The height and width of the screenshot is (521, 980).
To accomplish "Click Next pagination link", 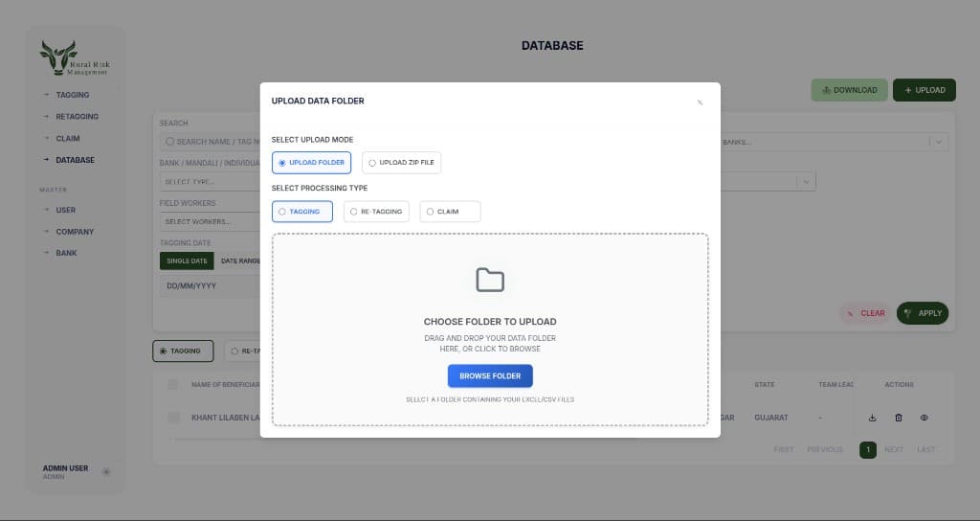I will 894,450.
